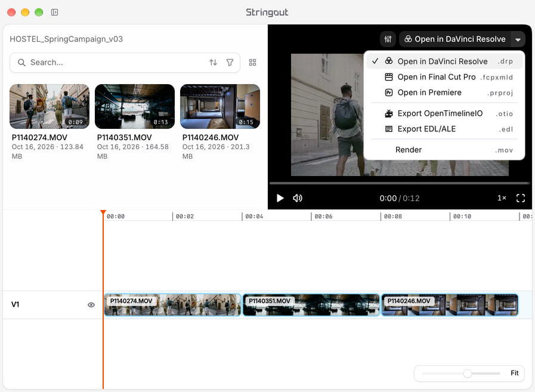Viewport: 535px width, 392px height.
Task: Open the export settings sliders icon
Action: pyautogui.click(x=388, y=39)
